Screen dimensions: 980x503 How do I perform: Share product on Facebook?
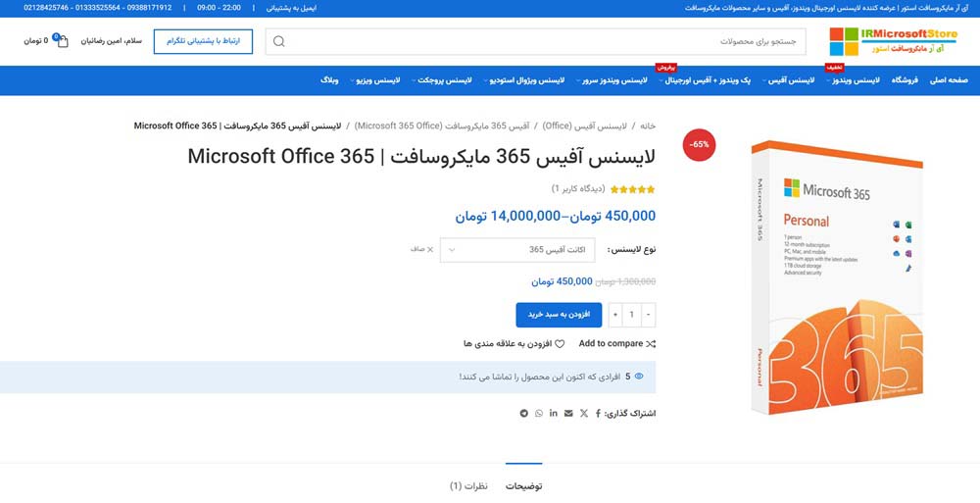point(598,414)
